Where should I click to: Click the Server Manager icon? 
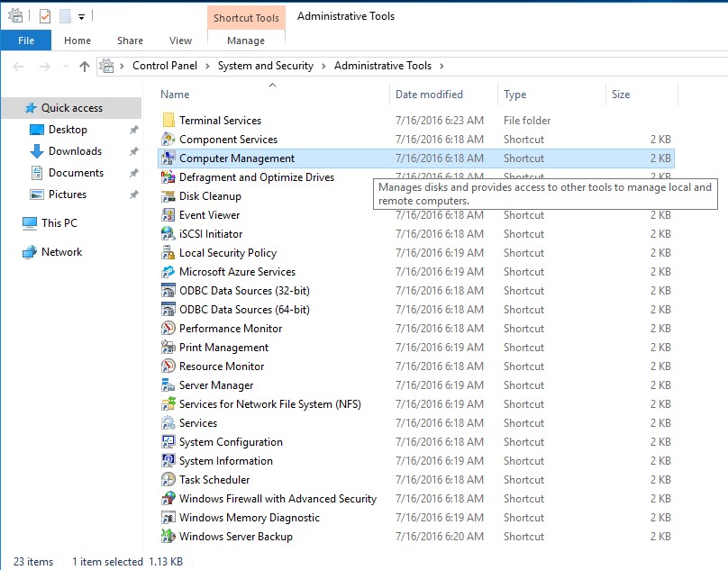pos(168,385)
